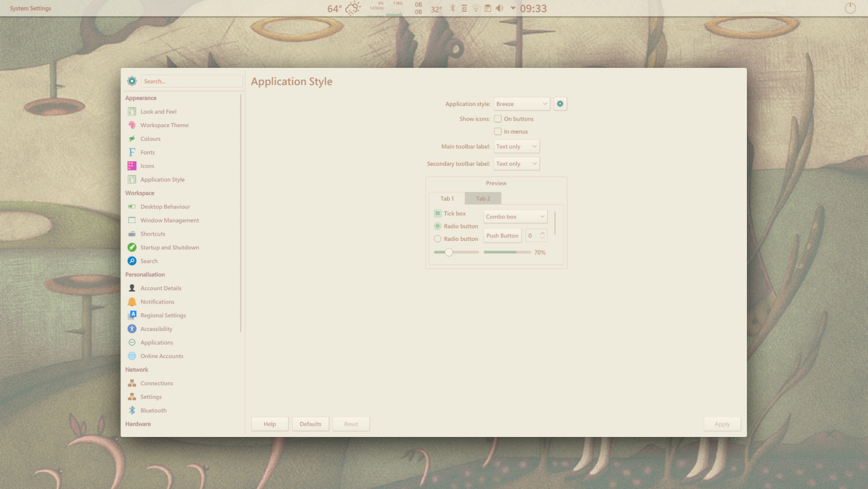This screenshot has width=868, height=489.
Task: Open the Notifications settings
Action: pos(182,301)
